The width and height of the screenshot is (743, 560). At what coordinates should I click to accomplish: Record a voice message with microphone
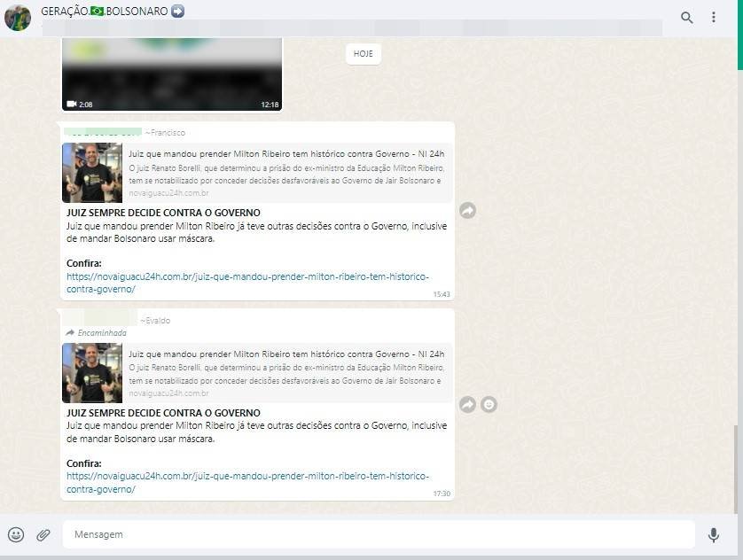[713, 535]
